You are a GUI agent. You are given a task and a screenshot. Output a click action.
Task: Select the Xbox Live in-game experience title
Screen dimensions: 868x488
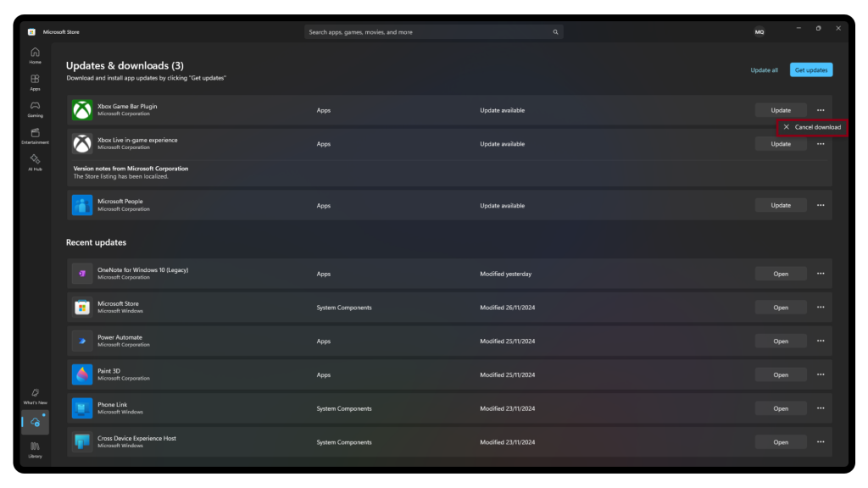137,140
